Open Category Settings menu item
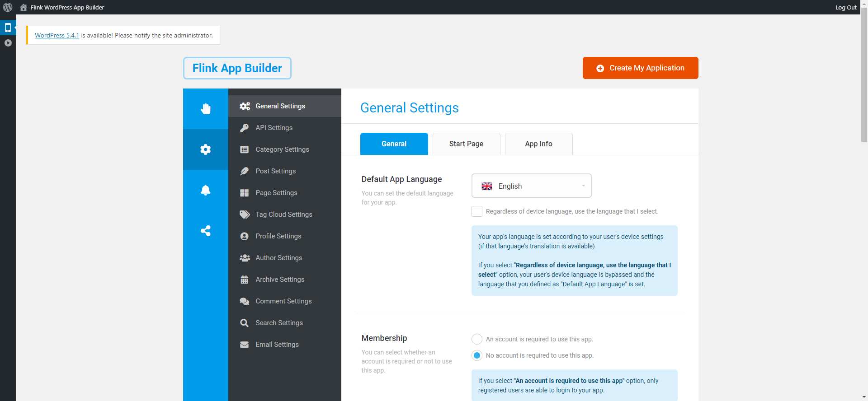 pyautogui.click(x=285, y=149)
